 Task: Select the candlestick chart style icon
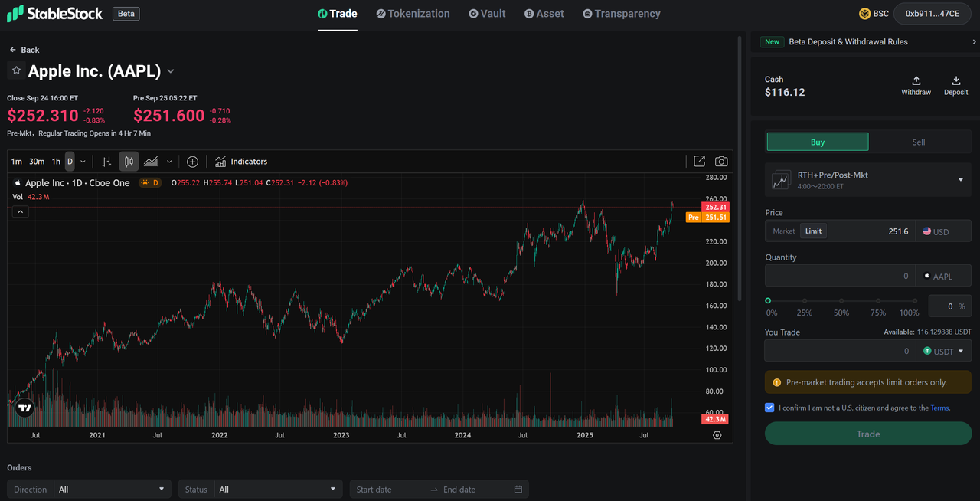tap(128, 162)
